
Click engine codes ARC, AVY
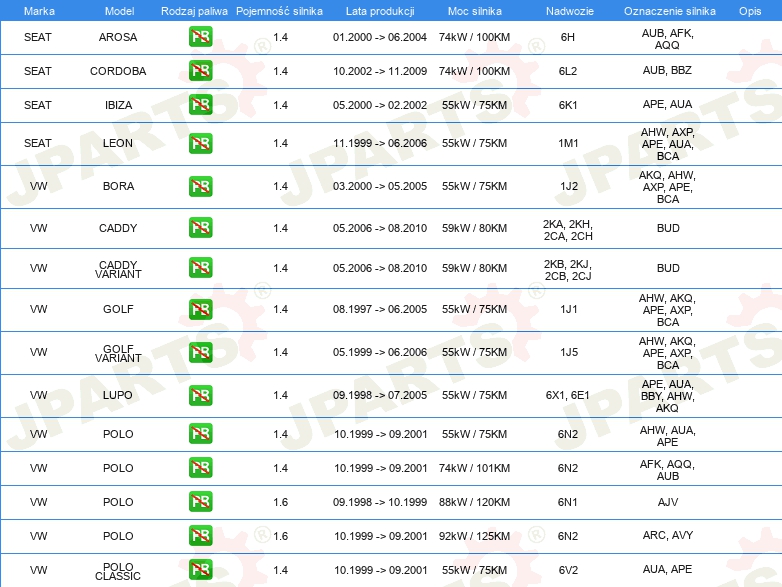click(x=668, y=535)
